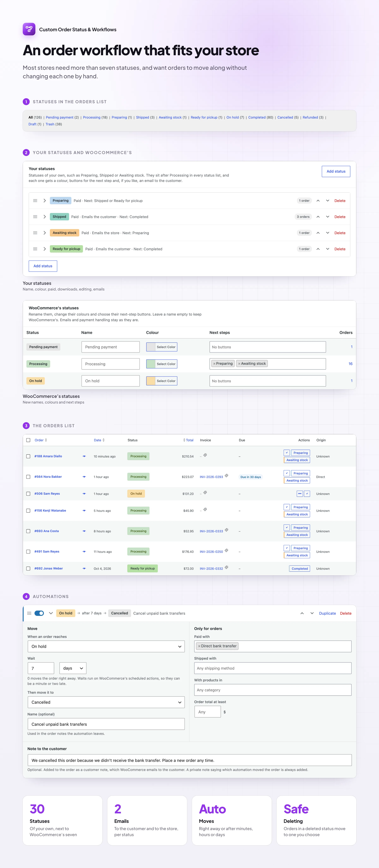Screen dimensions: 379x868
Task: Select the checkbox for order #188 Amara Diallo
Action: click(28, 456)
